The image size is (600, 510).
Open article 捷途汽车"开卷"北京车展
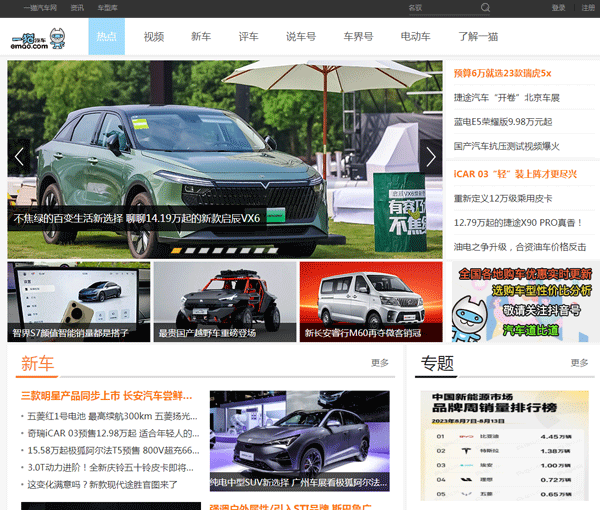507,98
